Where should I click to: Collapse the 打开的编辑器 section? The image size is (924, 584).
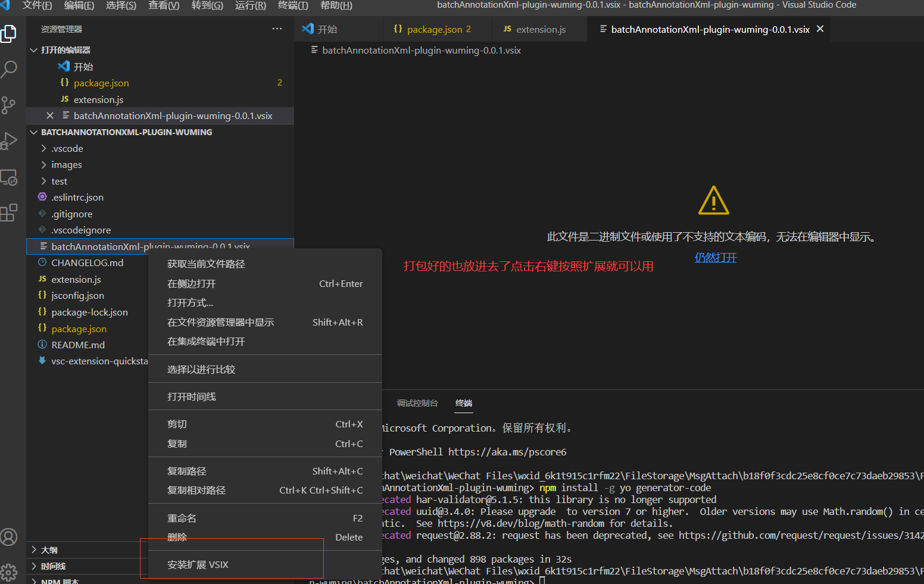tap(34, 50)
